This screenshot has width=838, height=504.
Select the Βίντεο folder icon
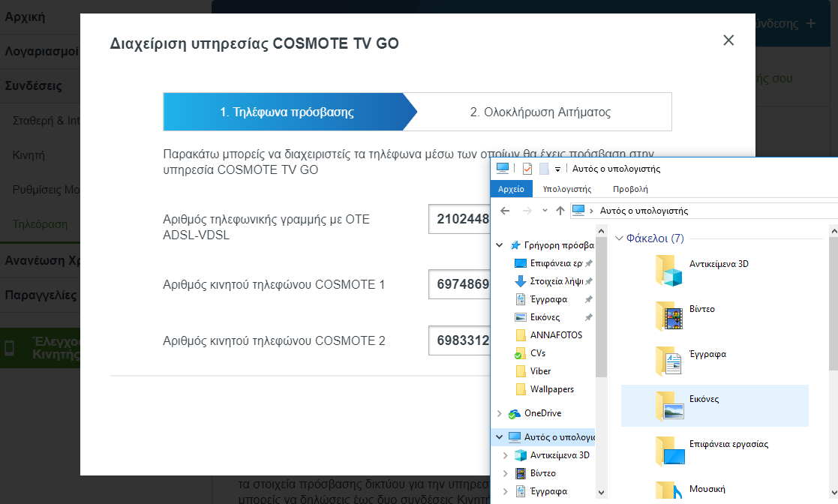pyautogui.click(x=668, y=315)
